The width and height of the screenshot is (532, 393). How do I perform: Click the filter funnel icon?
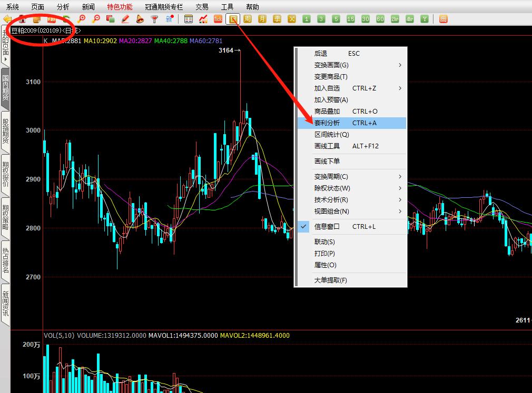pyautogui.click(x=154, y=19)
